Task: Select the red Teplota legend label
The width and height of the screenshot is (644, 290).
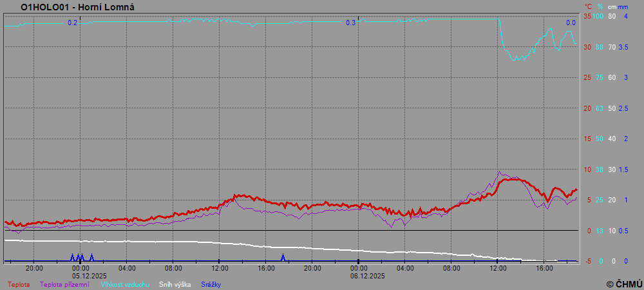Action: [19, 284]
